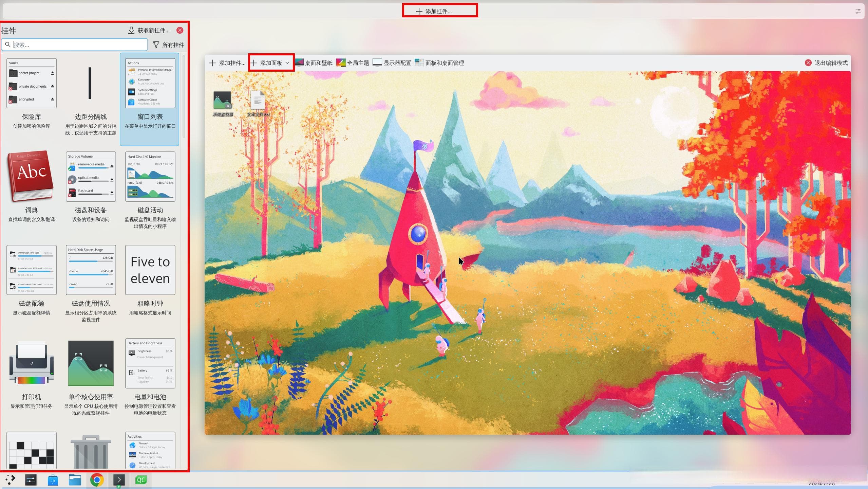Select the 窗口列表 widget
The image size is (868, 489).
tap(150, 98)
